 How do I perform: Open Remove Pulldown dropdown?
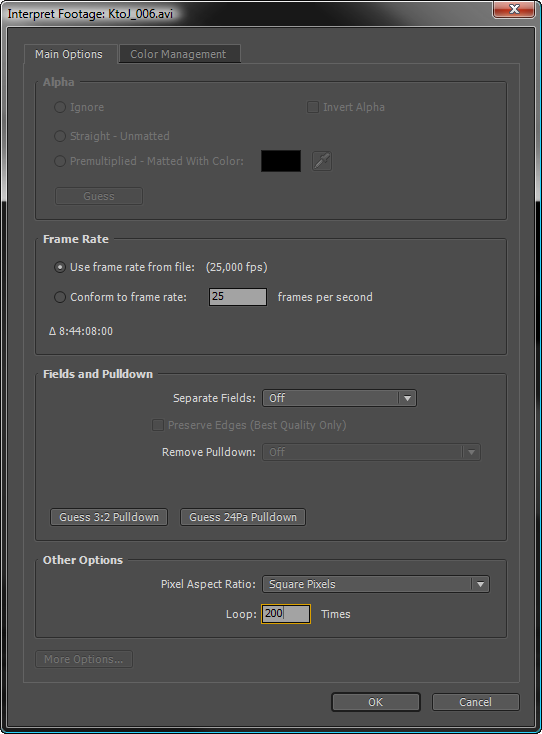(x=372, y=452)
